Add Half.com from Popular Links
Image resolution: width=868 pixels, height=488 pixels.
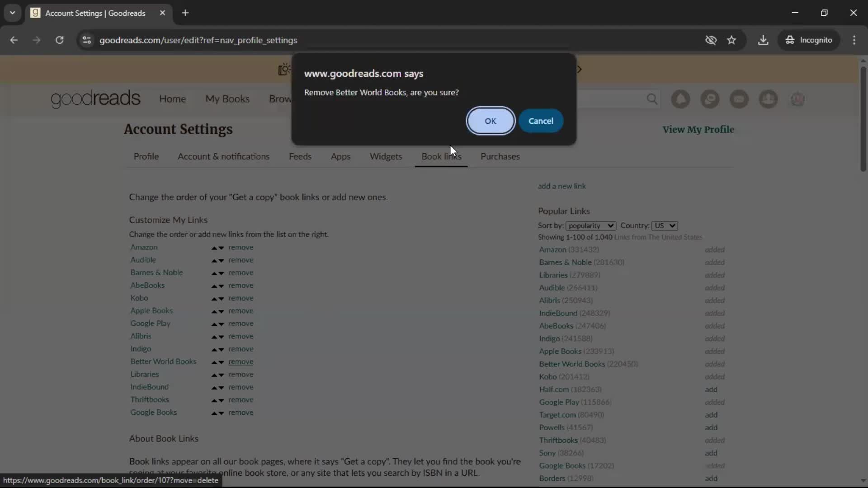point(711,389)
